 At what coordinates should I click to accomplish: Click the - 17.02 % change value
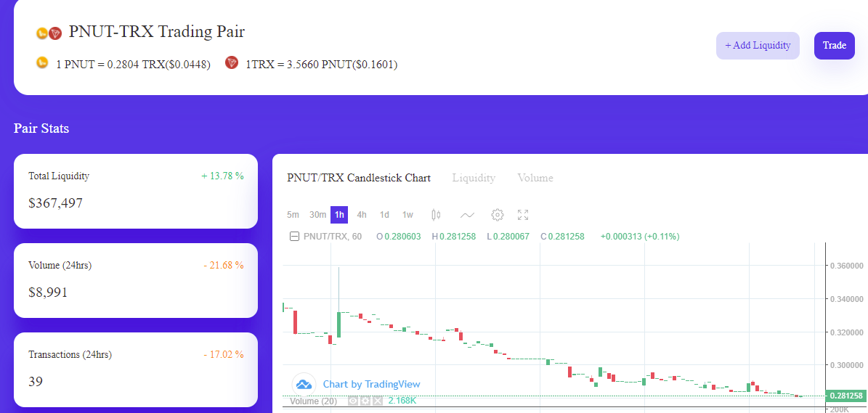[223, 354]
